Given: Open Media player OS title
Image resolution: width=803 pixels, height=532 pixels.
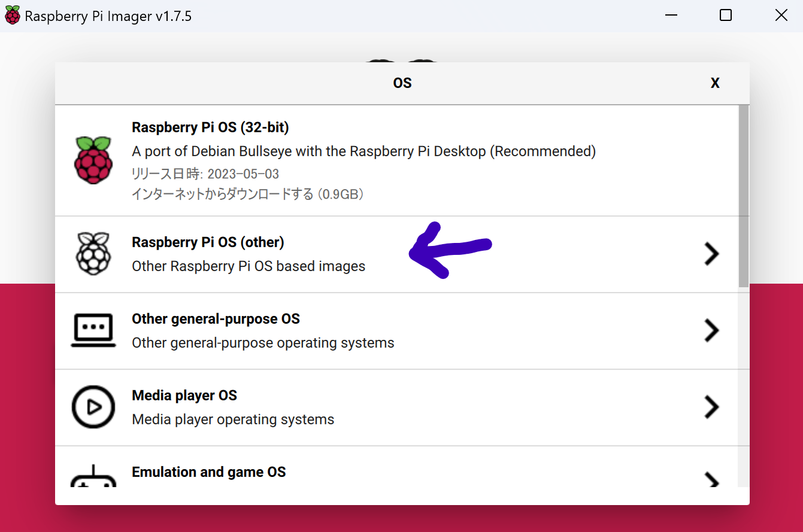Looking at the screenshot, I should tap(184, 396).
